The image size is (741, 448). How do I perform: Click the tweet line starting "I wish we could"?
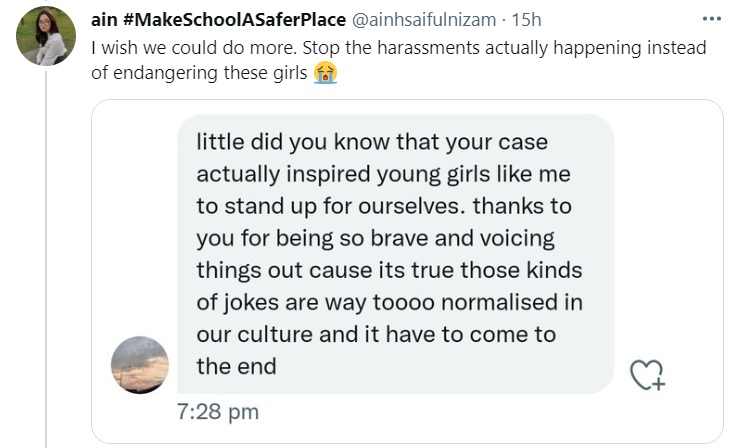click(398, 48)
